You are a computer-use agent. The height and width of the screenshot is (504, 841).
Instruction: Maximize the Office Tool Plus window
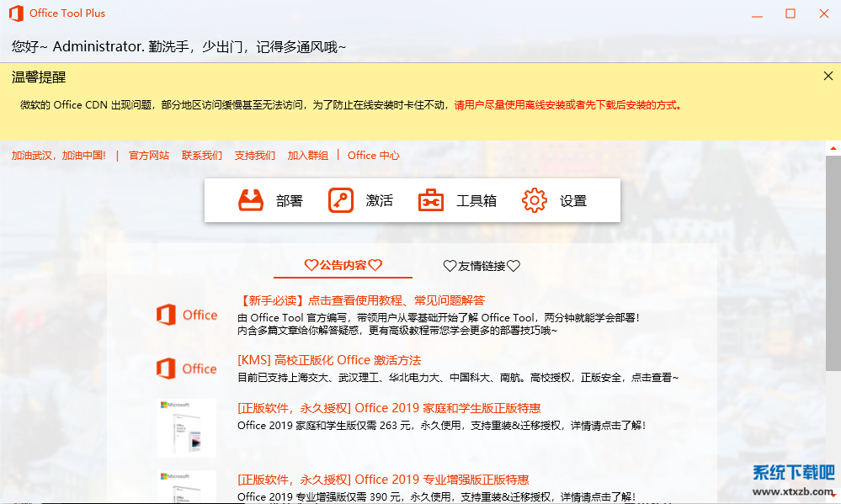[790, 14]
